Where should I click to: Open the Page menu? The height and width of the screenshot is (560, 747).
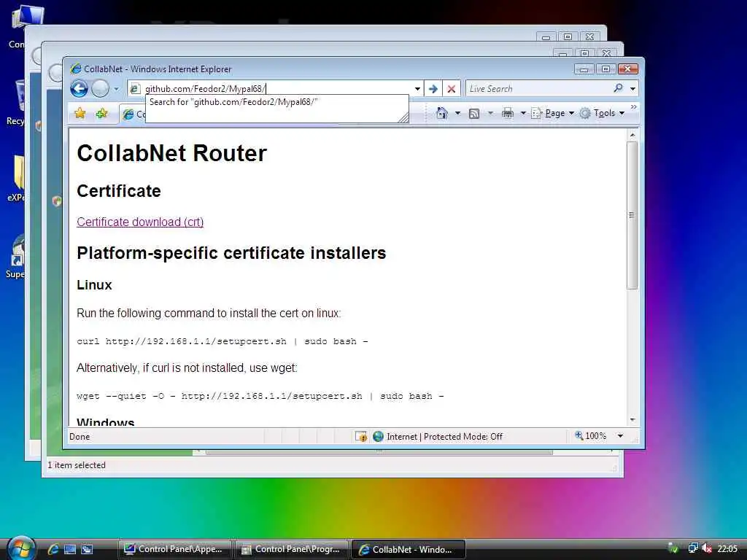pyautogui.click(x=553, y=113)
